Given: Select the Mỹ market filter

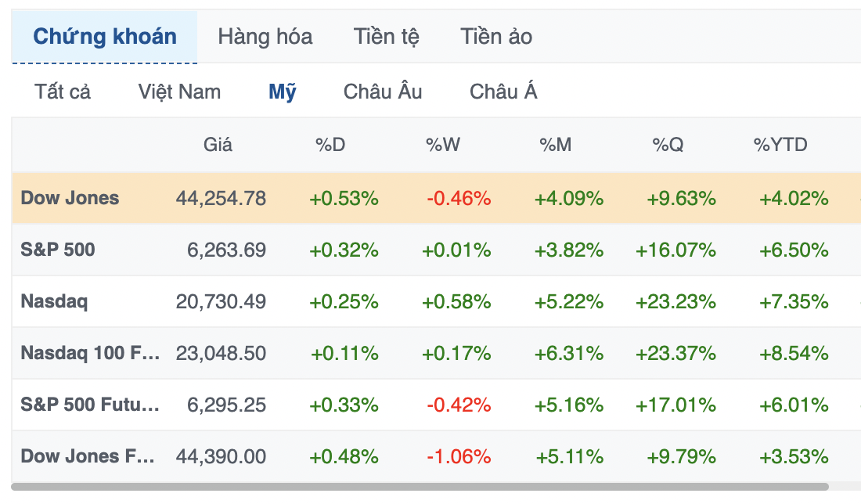Looking at the screenshot, I should point(283,92).
